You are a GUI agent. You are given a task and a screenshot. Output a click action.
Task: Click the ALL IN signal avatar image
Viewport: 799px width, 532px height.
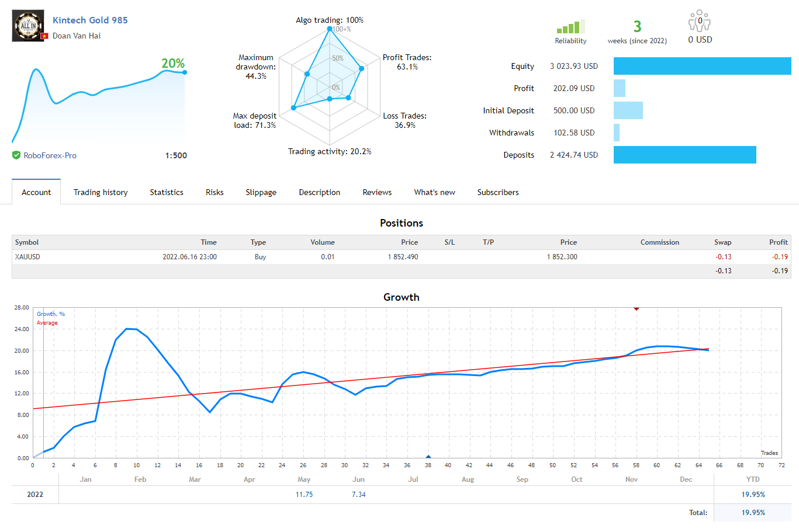[28, 26]
